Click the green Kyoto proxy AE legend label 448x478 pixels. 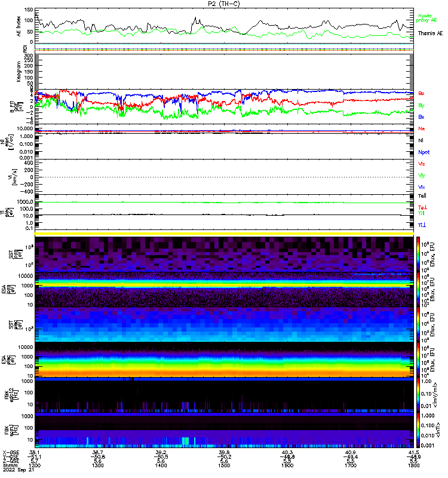(426, 17)
